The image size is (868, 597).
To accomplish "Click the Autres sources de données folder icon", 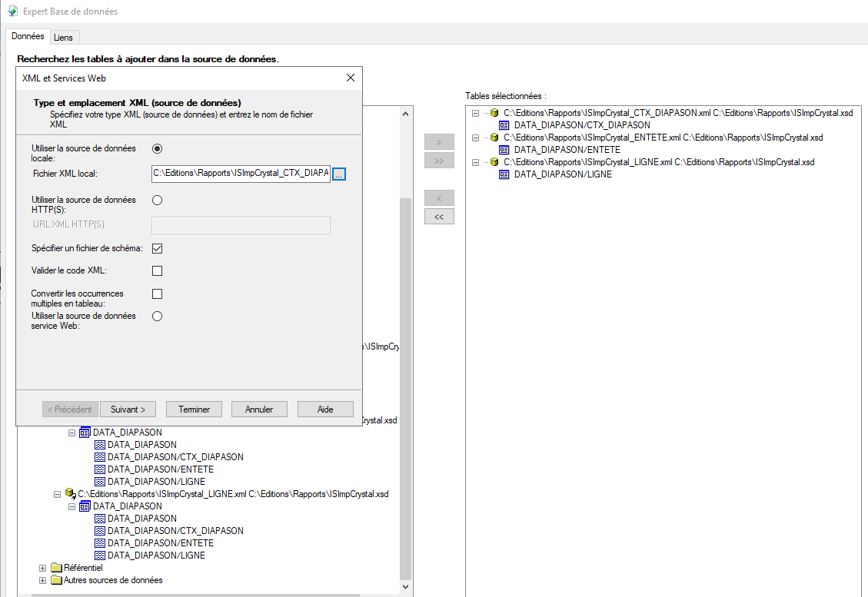I will point(56,580).
